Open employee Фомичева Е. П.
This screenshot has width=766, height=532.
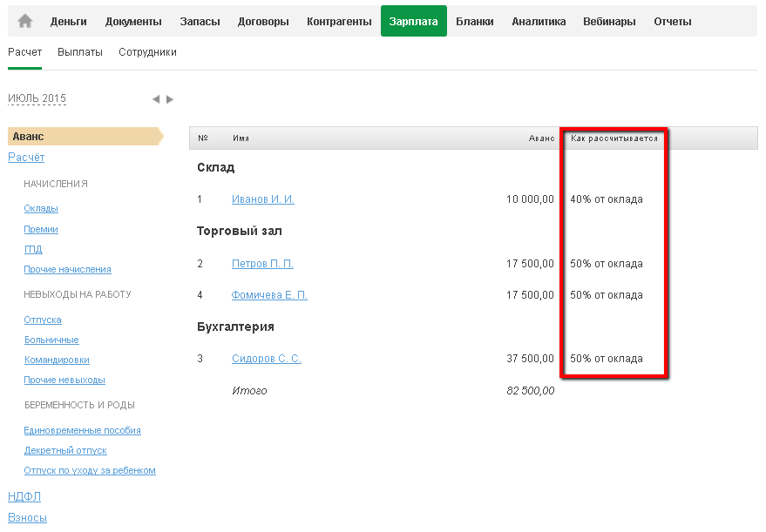269,295
